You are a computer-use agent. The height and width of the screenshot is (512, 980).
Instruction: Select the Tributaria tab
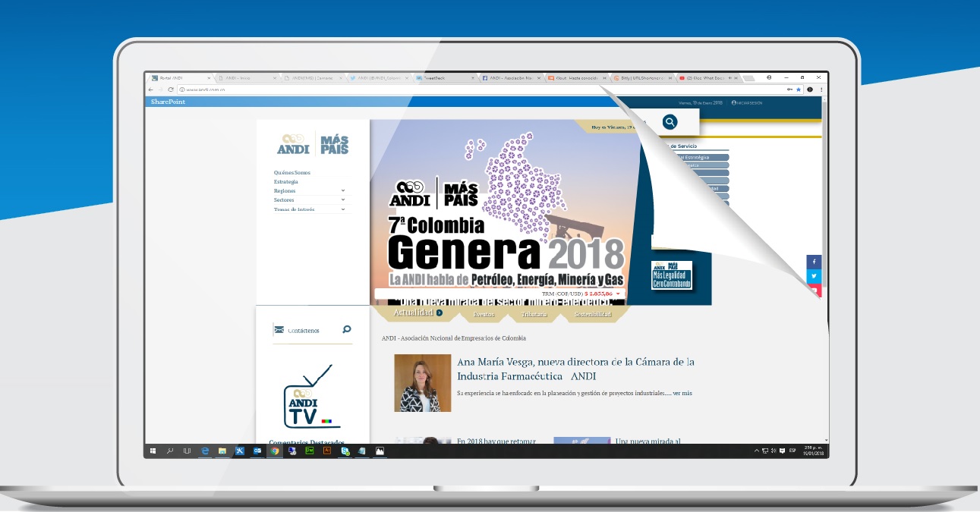pos(534,314)
